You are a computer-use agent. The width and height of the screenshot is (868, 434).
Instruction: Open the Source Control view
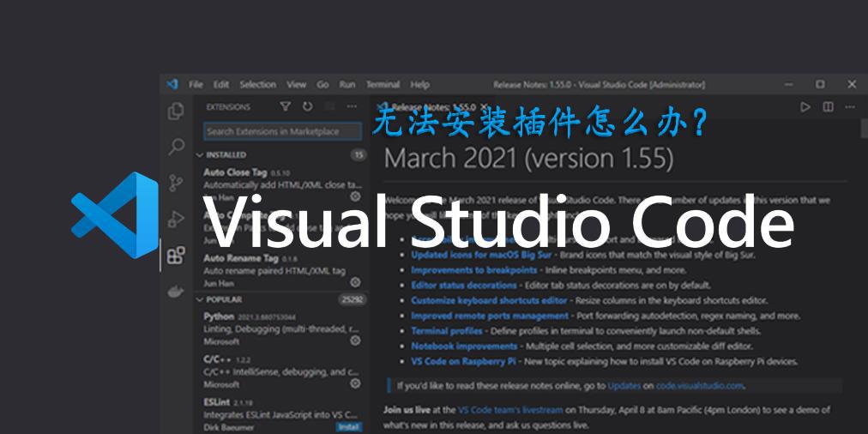tap(176, 184)
